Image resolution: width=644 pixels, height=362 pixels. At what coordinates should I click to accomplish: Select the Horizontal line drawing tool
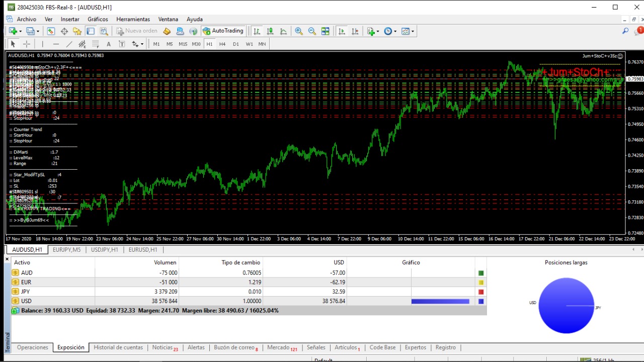pos(56,44)
